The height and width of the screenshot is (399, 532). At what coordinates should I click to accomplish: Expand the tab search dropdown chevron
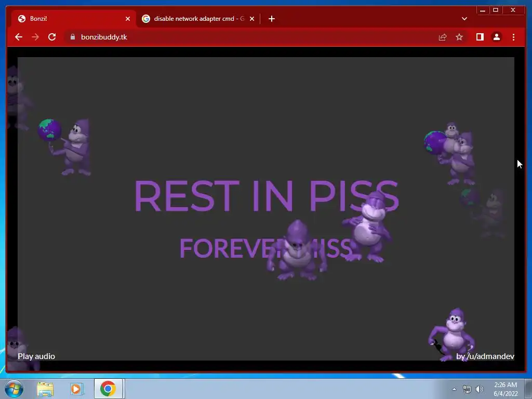point(464,19)
